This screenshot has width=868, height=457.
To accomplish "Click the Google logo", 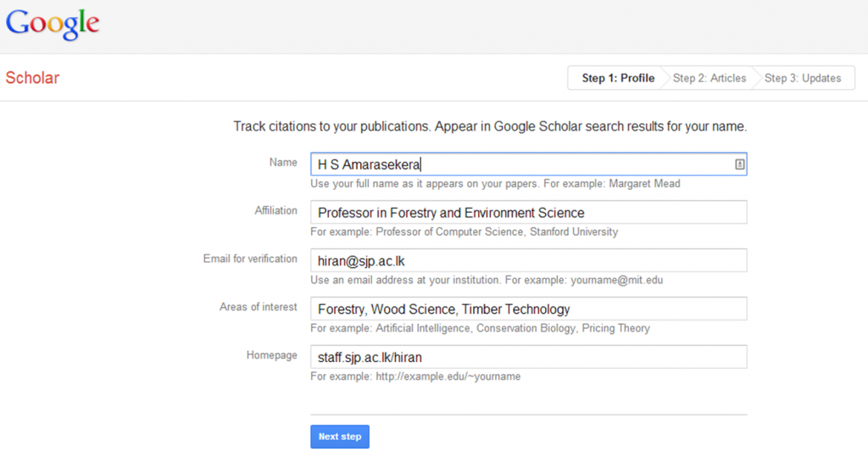I will [53, 24].
